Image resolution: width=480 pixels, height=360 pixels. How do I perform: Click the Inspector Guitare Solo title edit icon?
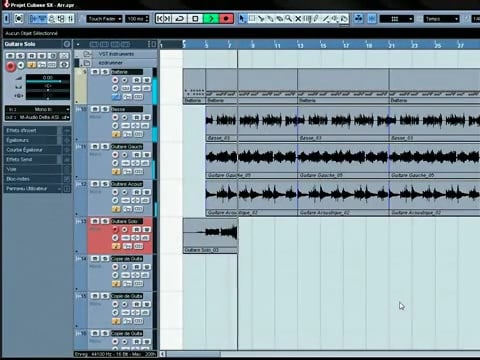pos(67,44)
